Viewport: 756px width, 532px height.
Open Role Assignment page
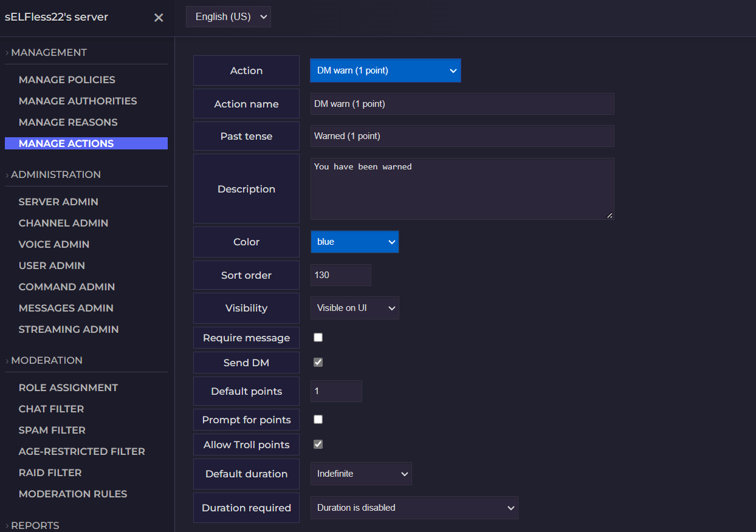coord(68,387)
